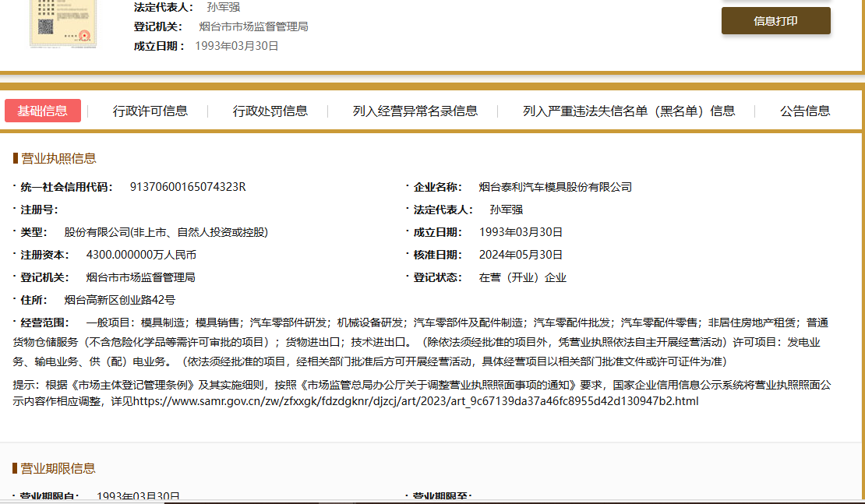865x504 pixels.
Task: Switch to the 公告信息 tab
Action: click(805, 111)
